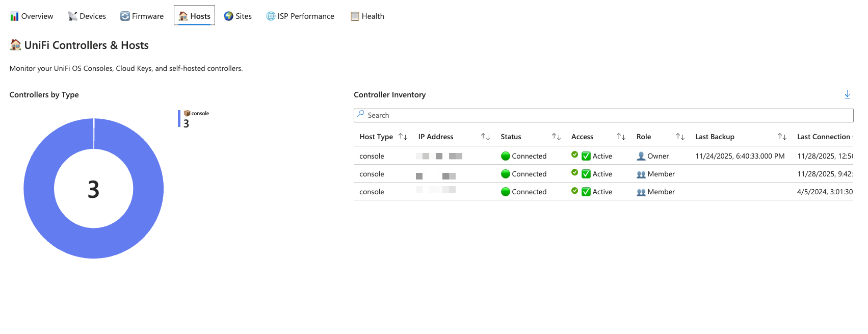Screen dimensions: 868x334
Task: Click the console box icon in chart legend
Action: [187, 113]
